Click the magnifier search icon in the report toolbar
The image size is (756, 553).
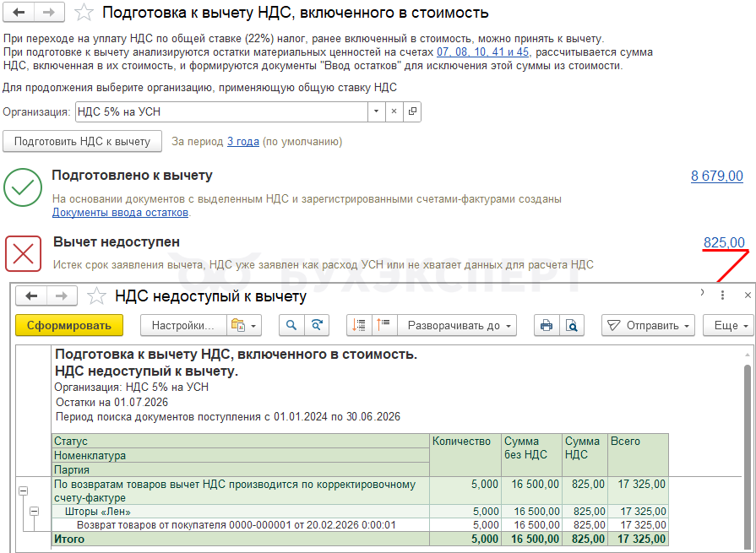291,326
